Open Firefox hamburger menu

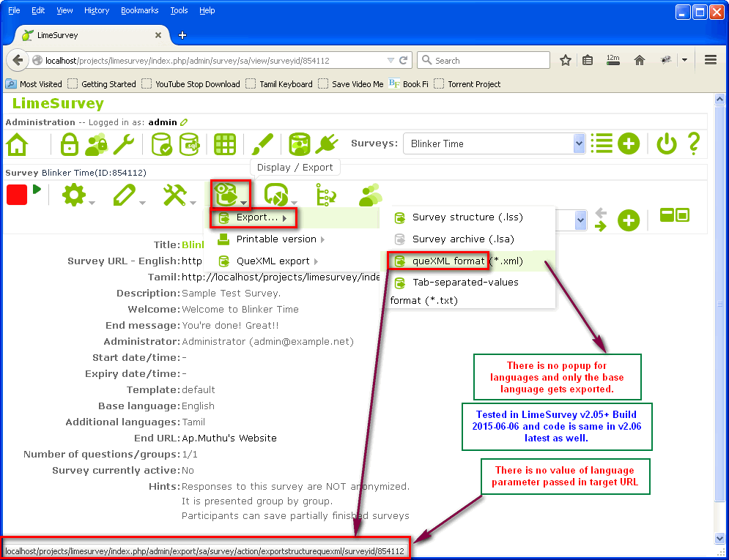tap(711, 60)
